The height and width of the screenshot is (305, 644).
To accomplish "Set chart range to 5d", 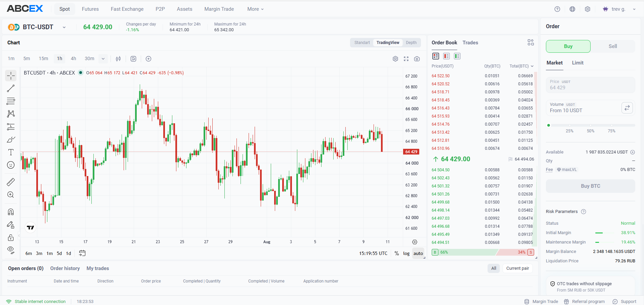I will [x=59, y=253].
